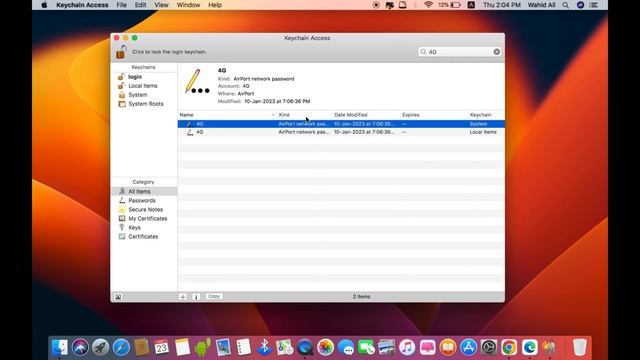Click the password pencil icon in item preview
This screenshot has height=360, width=640.
click(x=196, y=82)
